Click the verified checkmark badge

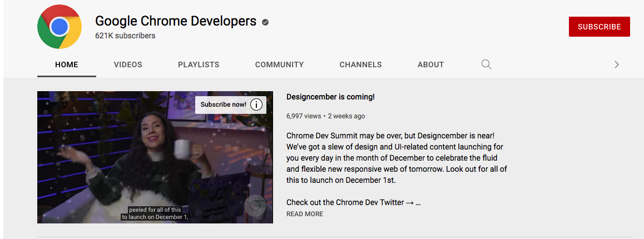click(x=265, y=22)
